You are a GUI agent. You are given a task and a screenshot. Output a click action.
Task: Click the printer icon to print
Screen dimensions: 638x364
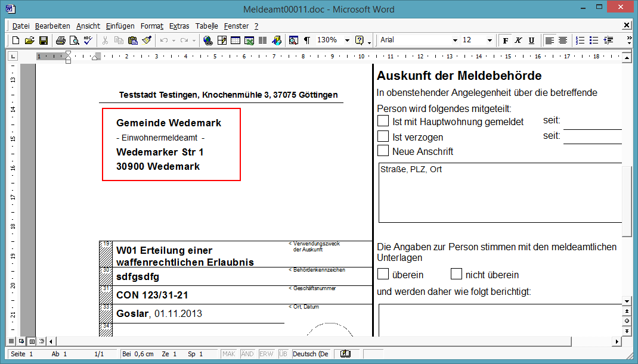(60, 41)
